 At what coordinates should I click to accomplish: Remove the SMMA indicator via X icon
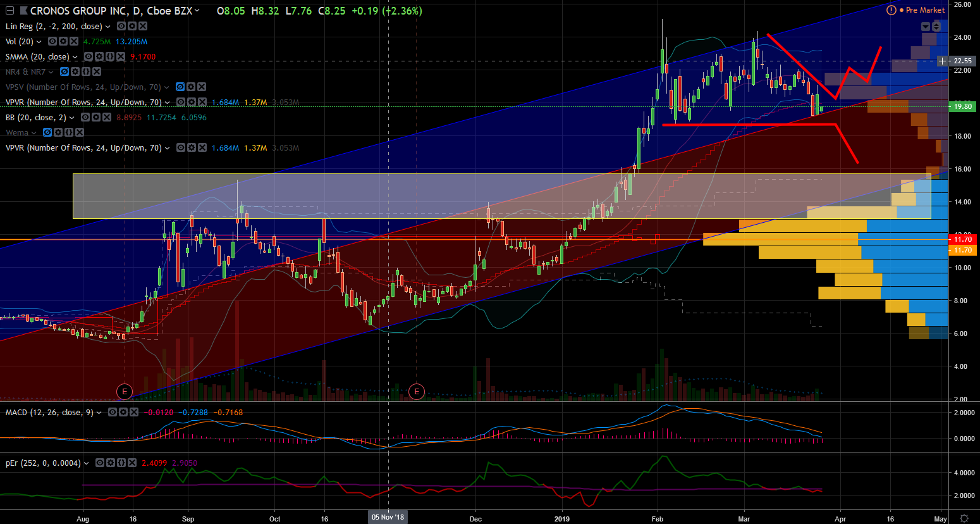pyautogui.click(x=121, y=56)
